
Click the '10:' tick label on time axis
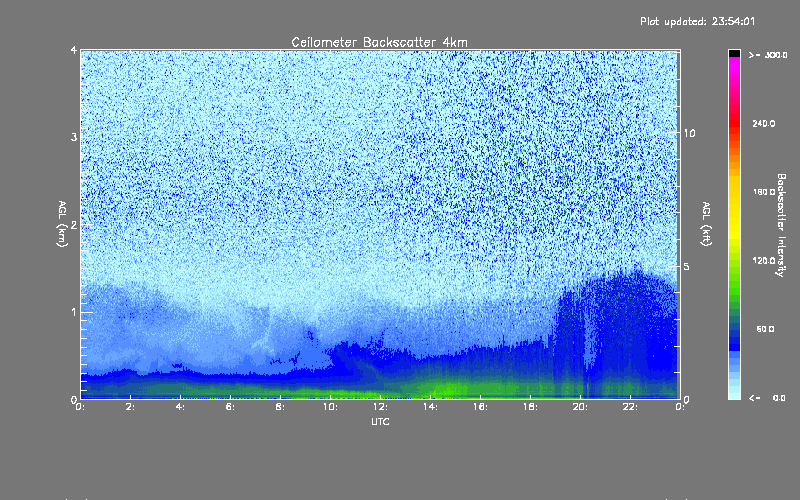(x=330, y=407)
